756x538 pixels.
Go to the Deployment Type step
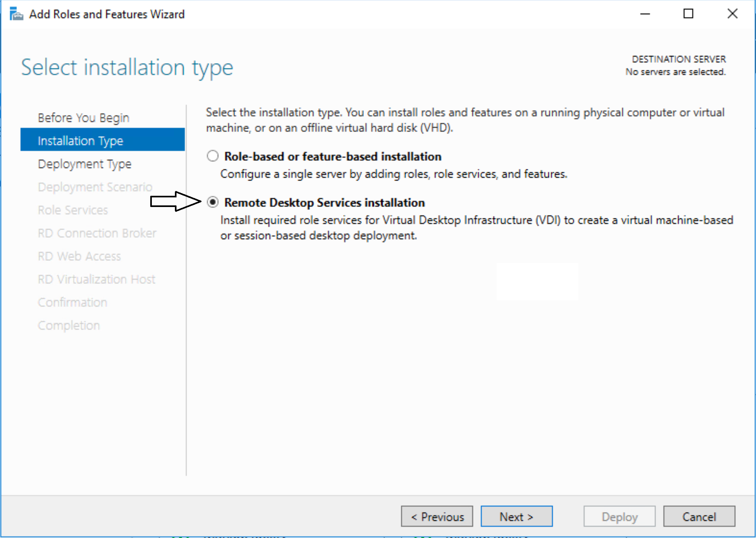(x=85, y=164)
